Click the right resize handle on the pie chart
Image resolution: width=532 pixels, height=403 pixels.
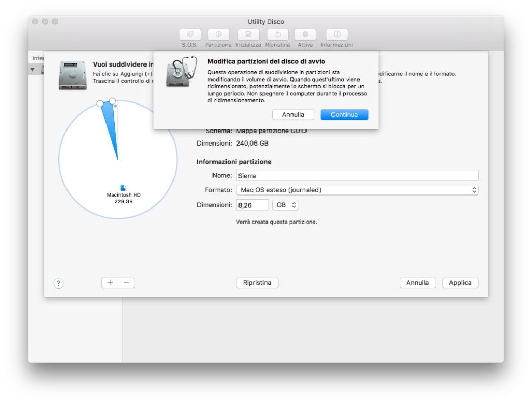pos(112,101)
